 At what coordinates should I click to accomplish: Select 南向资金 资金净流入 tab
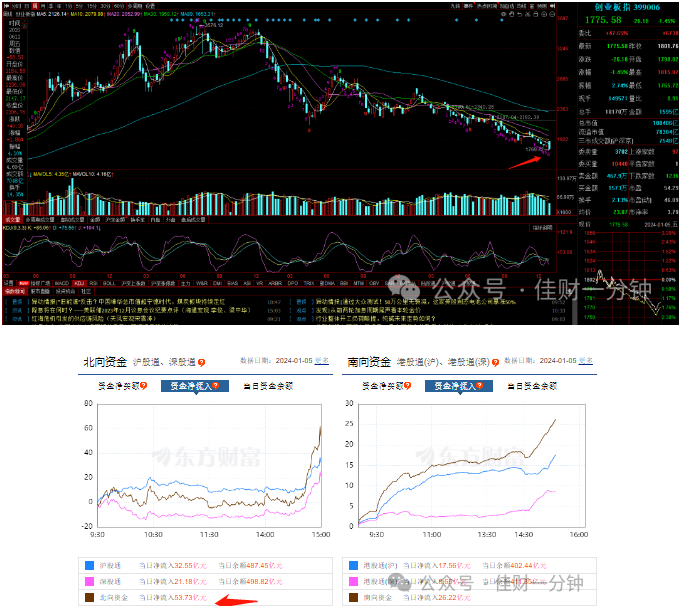point(459,386)
